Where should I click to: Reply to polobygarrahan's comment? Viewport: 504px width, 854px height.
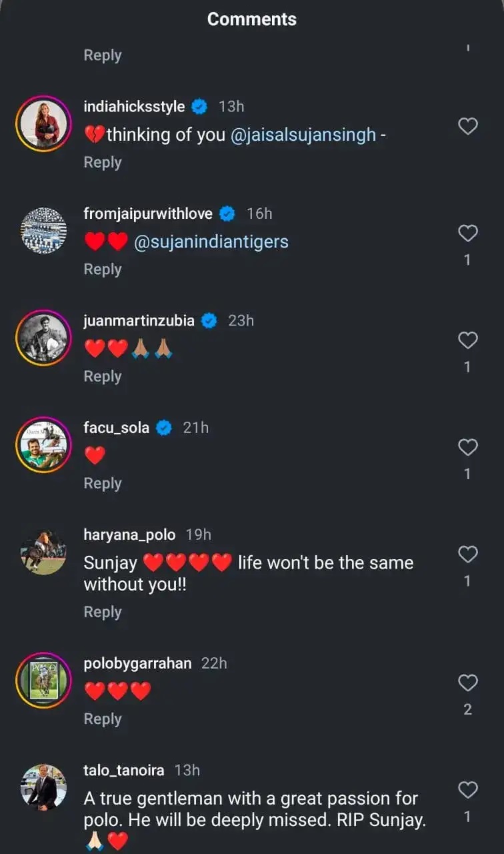tap(103, 719)
